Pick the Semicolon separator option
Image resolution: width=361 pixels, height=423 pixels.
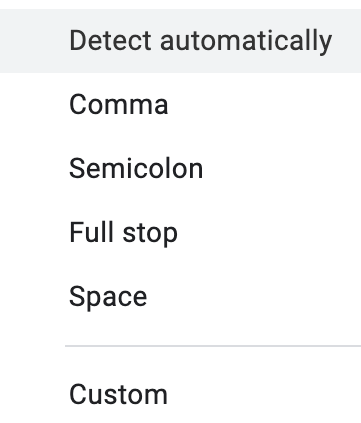pyautogui.click(x=180, y=169)
